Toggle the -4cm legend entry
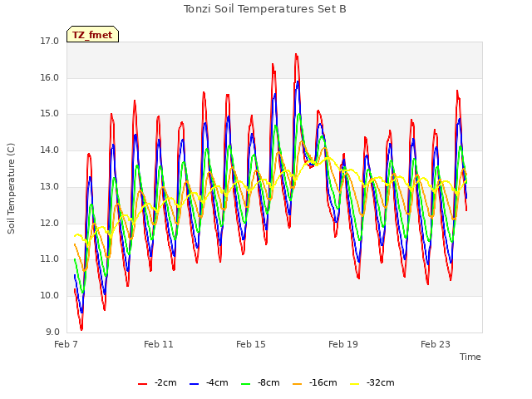The image size is (532, 399). click(209, 382)
